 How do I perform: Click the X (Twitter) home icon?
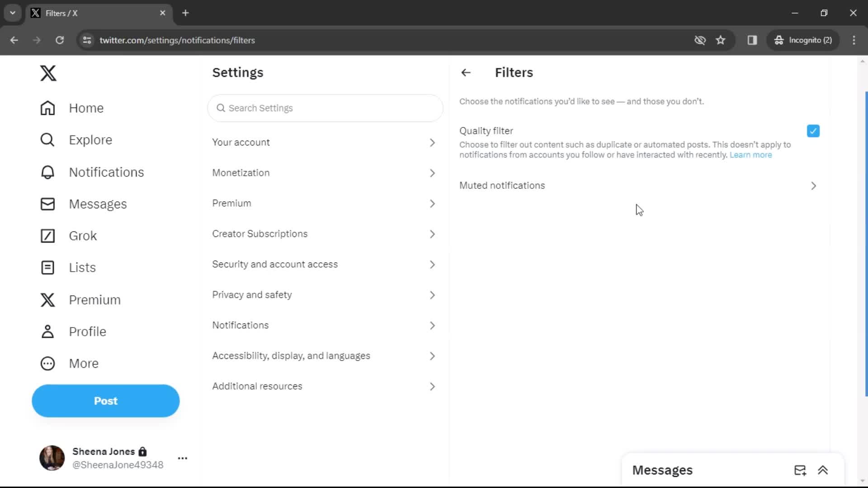tap(48, 73)
